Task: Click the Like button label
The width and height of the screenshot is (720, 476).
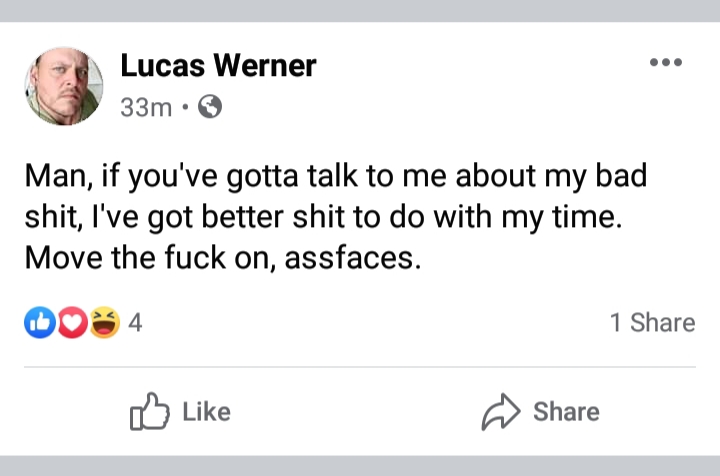Action: (x=207, y=412)
